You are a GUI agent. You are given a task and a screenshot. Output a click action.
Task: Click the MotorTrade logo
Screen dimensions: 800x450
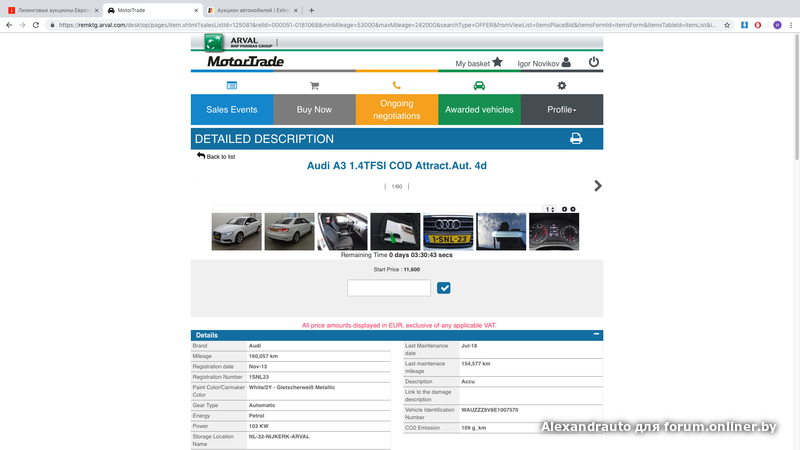click(245, 61)
